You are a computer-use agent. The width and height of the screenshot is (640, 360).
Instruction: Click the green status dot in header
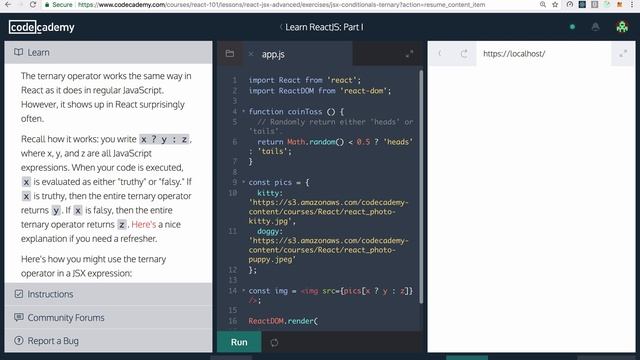click(x=572, y=27)
